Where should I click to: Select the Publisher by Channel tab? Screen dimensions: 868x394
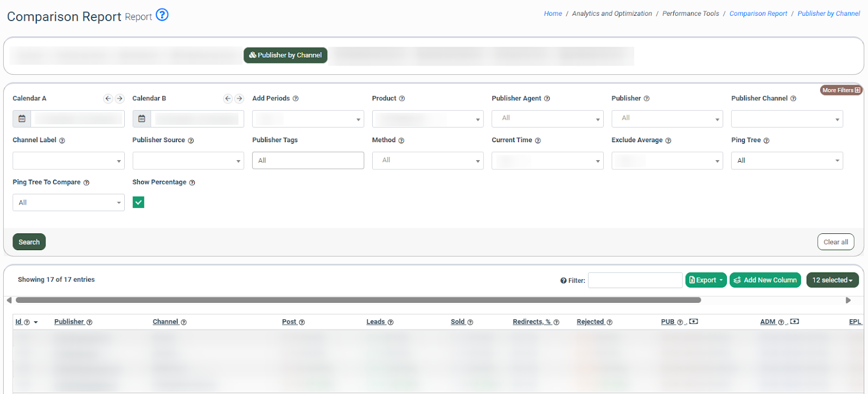[x=285, y=55]
